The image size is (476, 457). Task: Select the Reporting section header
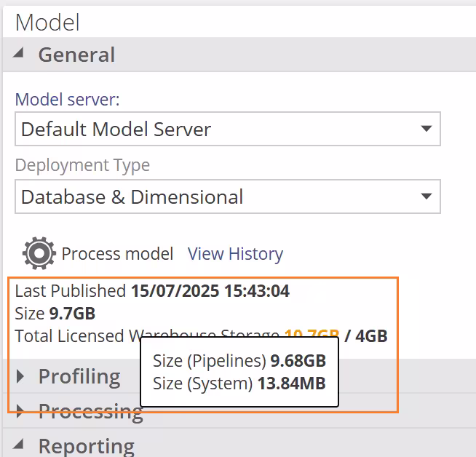[86, 445]
